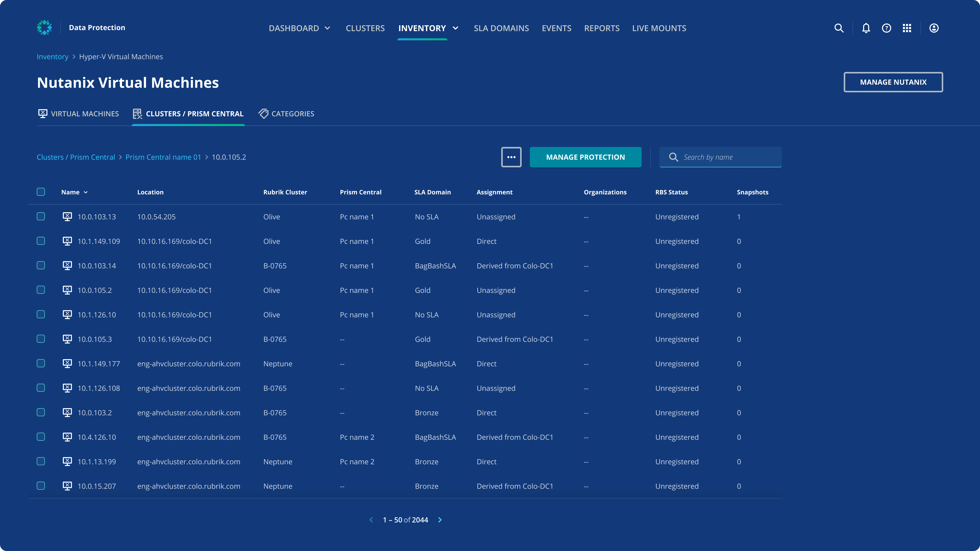Click the Categories tag icon
The image size is (980, 551).
click(x=263, y=114)
